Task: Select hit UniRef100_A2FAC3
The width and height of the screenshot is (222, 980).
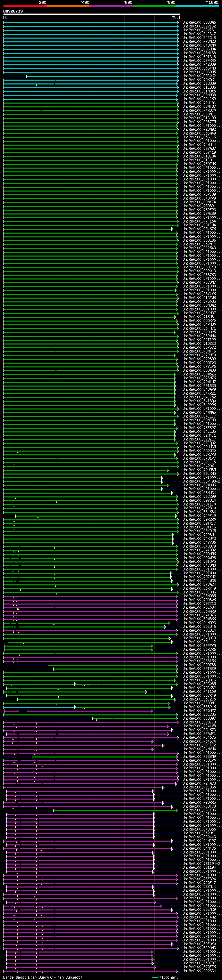Action: tap(199, 783)
